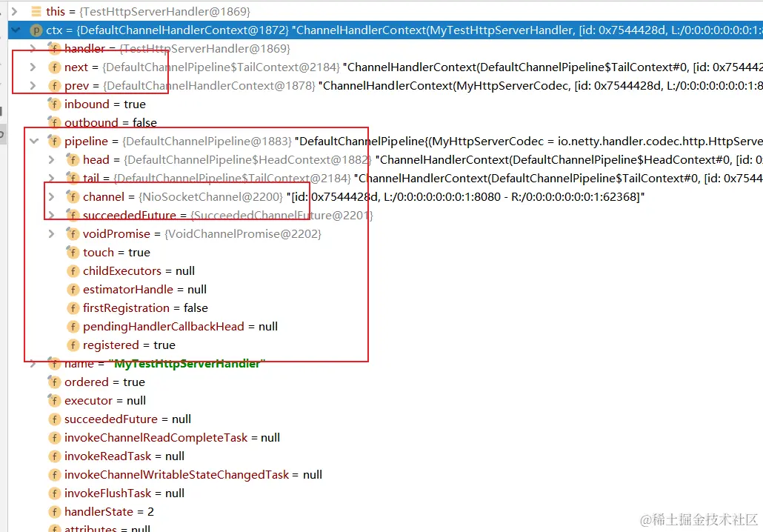Select the 'inbound = true' row
The height and width of the screenshot is (532, 763).
(x=385, y=104)
